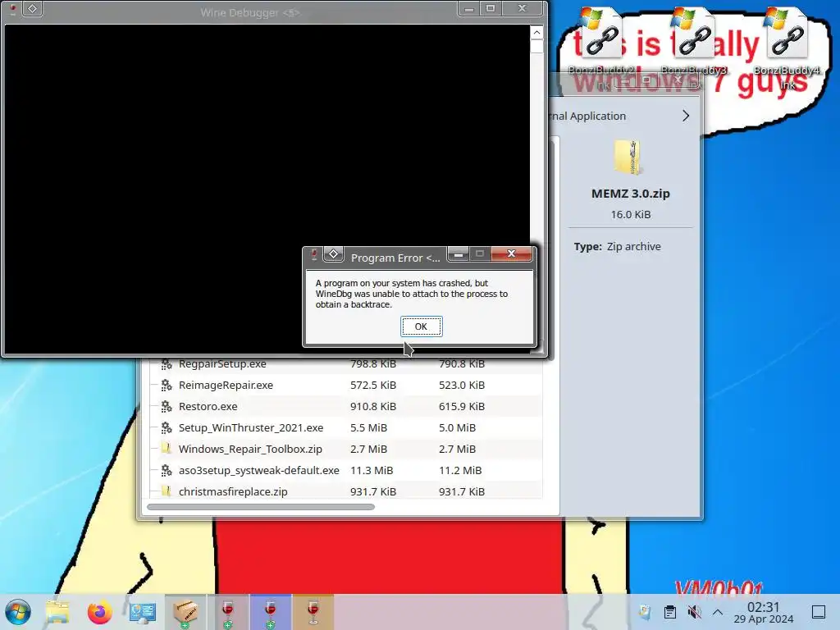Expand hidden system tray icons
This screenshot has width=840, height=630.
(718, 612)
